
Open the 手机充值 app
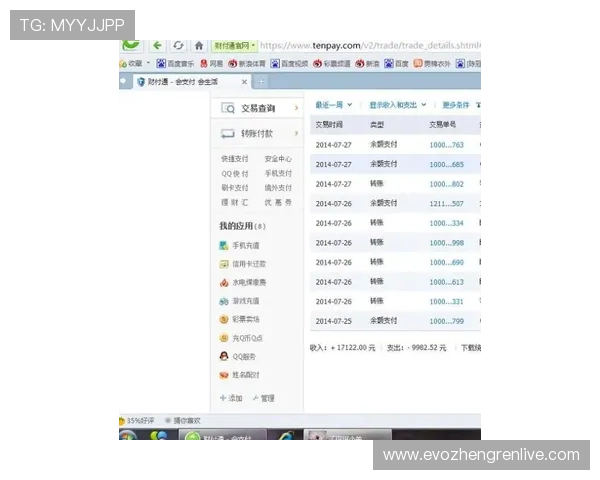[239, 245]
